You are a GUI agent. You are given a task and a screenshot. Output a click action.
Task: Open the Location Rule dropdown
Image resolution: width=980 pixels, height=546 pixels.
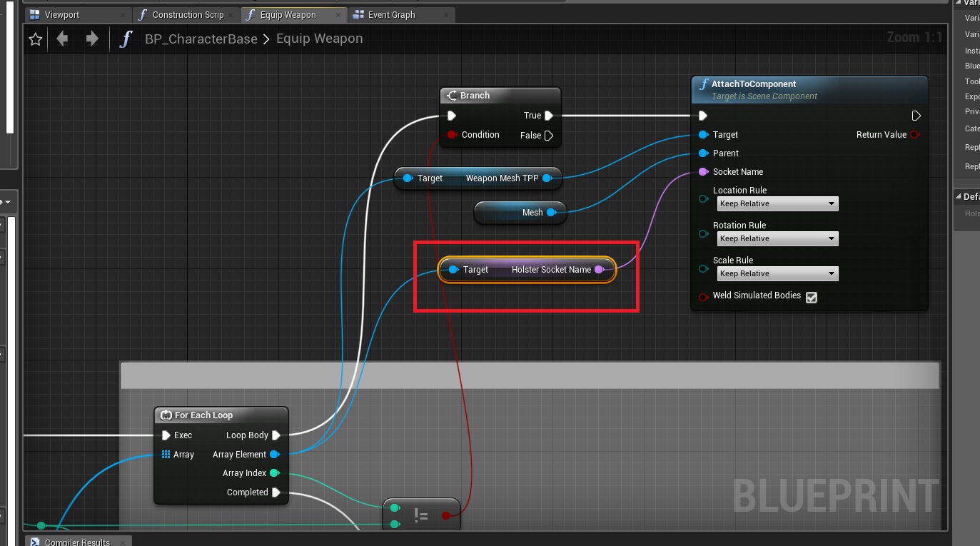pyautogui.click(x=777, y=204)
